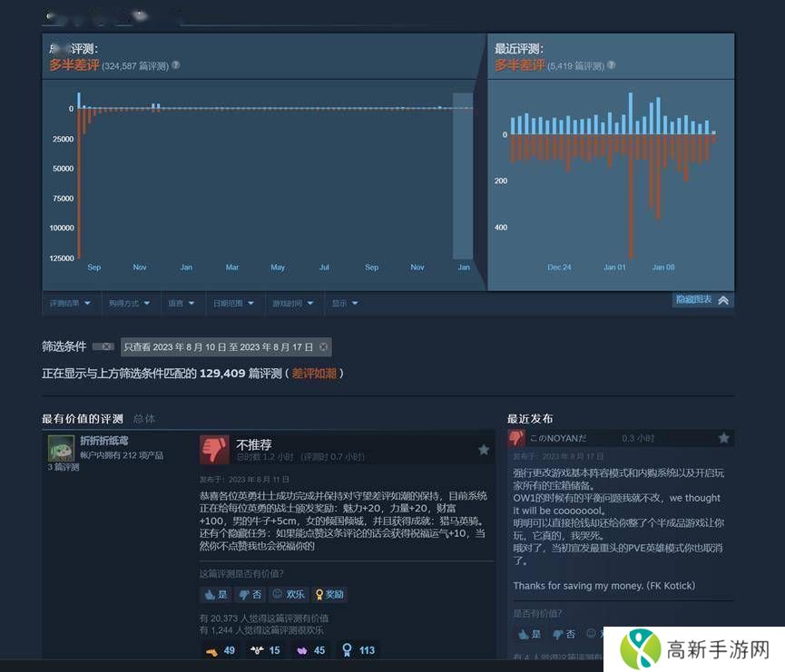Click the star icon on 折折折纸鸢's review
785x672 pixels.
[x=484, y=449]
